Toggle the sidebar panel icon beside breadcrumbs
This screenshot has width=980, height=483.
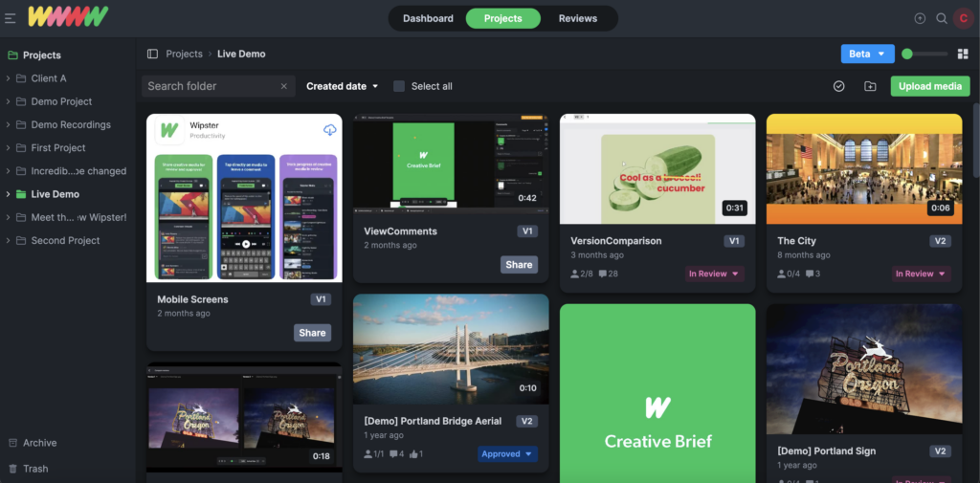click(152, 55)
